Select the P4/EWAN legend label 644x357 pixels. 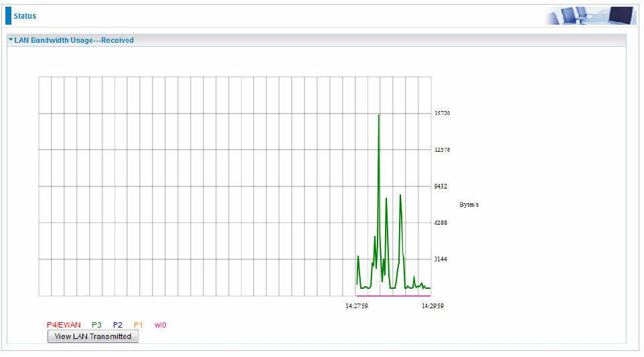[64, 325]
